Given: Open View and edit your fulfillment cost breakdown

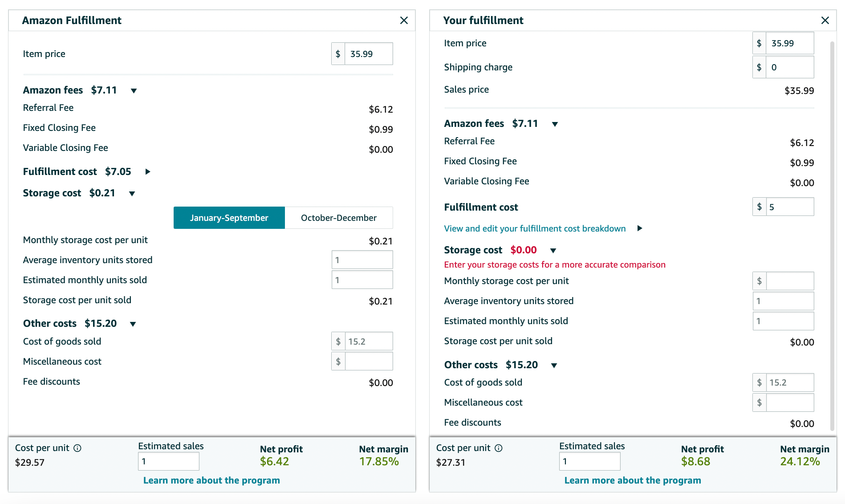Looking at the screenshot, I should coord(535,228).
